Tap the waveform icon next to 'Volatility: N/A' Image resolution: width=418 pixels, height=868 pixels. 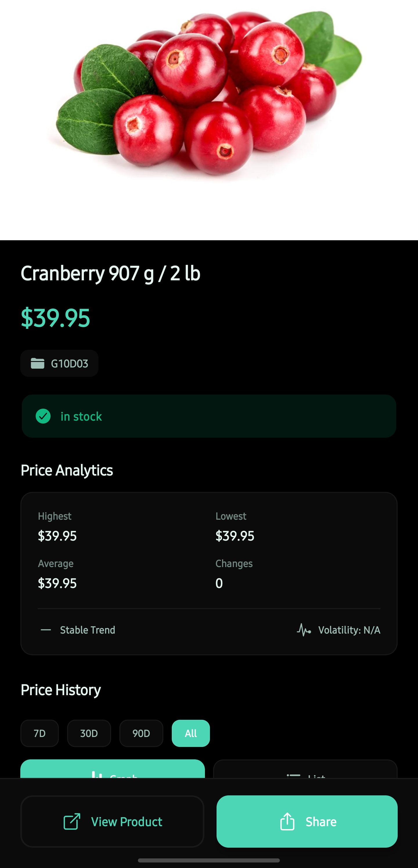coord(304,630)
